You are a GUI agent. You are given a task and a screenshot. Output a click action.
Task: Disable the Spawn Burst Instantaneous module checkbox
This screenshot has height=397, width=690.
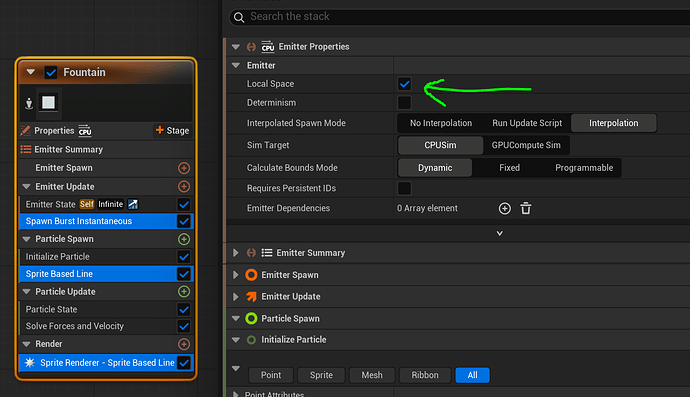click(184, 221)
